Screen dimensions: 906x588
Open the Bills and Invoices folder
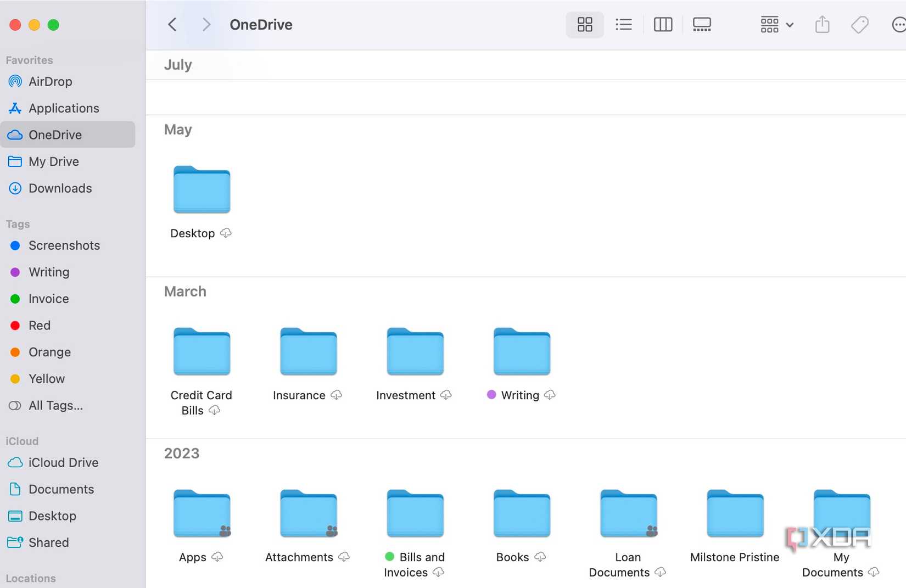[414, 513]
